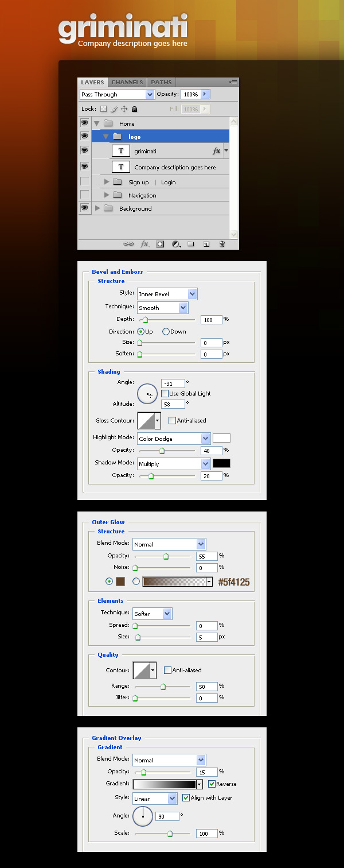This screenshot has height=868, width=344.
Task: Select the Down direction radio button
Action: [x=166, y=331]
